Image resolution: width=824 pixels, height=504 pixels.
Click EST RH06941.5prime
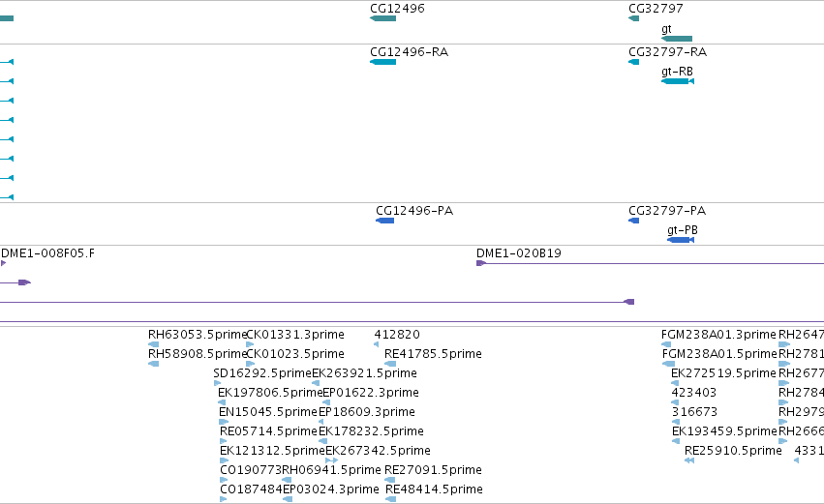point(331,470)
